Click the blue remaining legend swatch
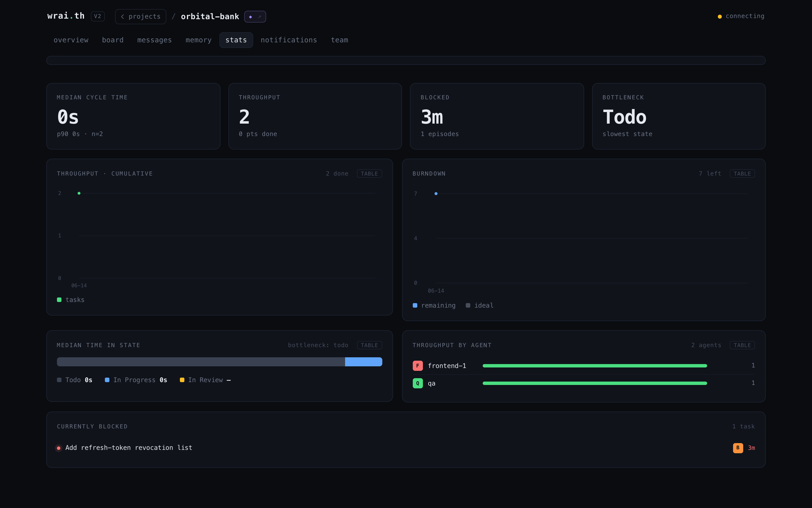The height and width of the screenshot is (508, 812). point(415,305)
